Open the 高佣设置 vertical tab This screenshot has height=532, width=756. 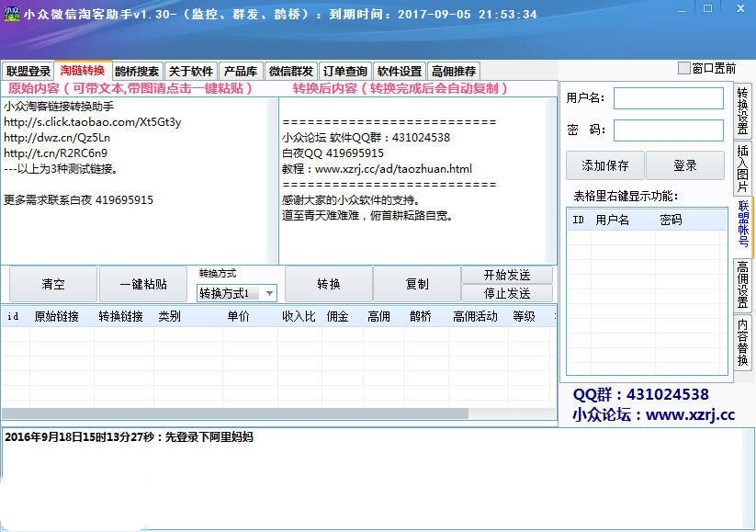click(x=742, y=285)
